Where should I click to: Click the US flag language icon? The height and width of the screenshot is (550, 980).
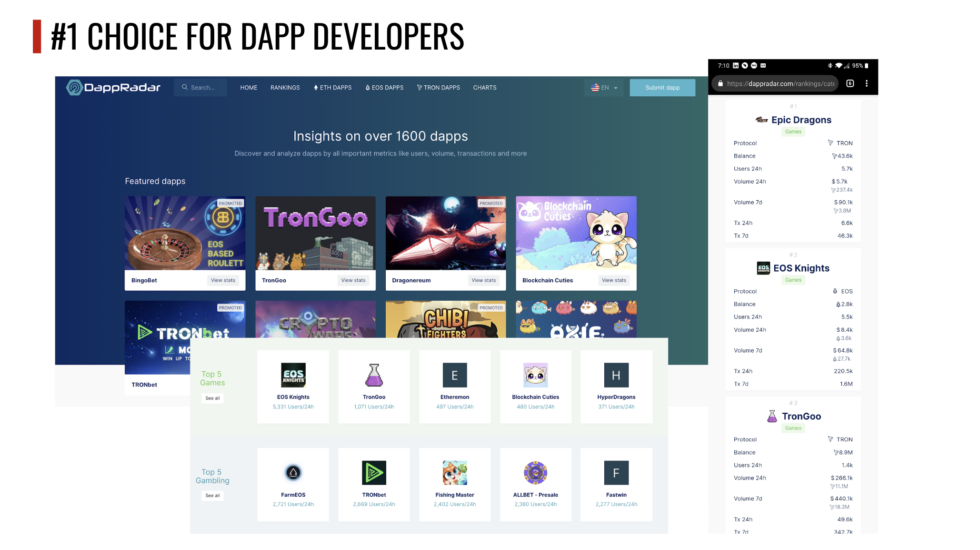coord(595,88)
